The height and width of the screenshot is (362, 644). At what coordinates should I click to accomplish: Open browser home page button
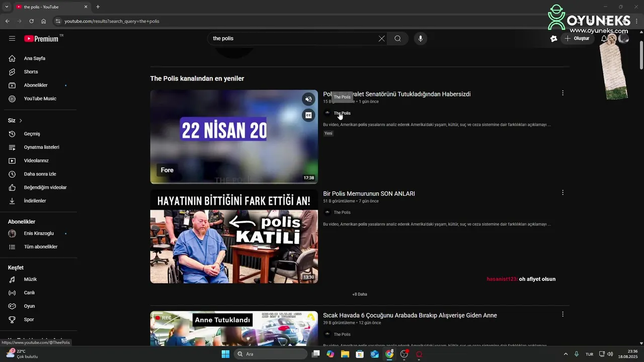pyautogui.click(x=44, y=21)
